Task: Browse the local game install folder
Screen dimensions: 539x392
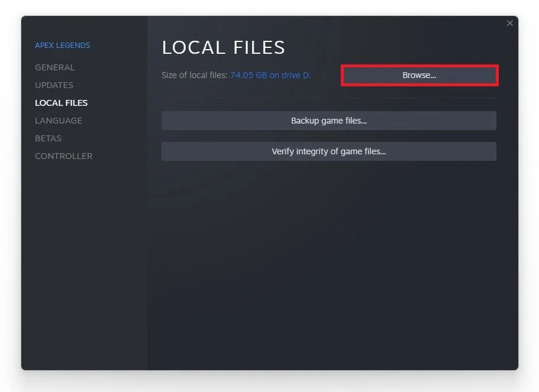Action: pyautogui.click(x=419, y=75)
